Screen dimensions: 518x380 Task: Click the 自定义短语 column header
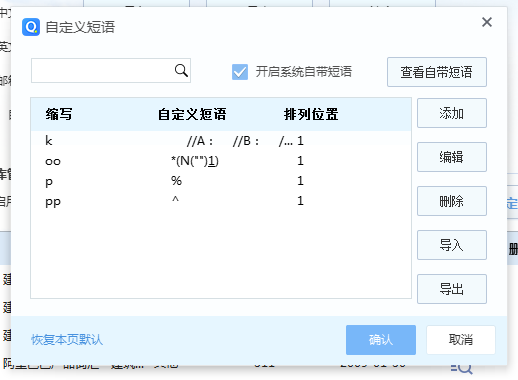192,114
